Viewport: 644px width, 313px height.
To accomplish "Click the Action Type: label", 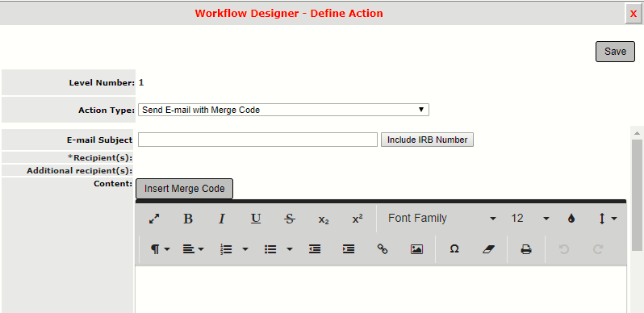I will [107, 110].
